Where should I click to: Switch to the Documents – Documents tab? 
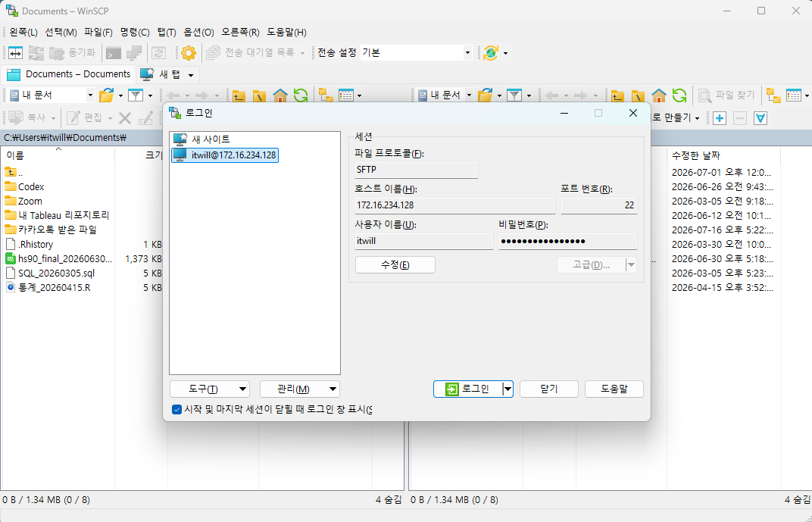tap(68, 74)
